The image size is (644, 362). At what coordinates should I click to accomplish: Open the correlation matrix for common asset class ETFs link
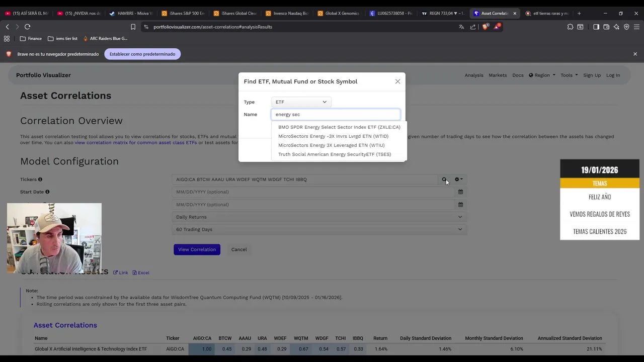coord(135,143)
